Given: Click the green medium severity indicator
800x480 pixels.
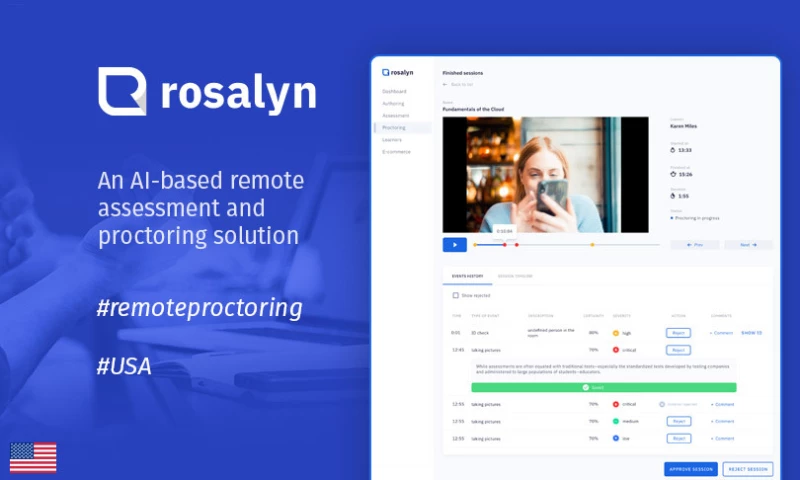Looking at the screenshot, I should click(x=615, y=421).
